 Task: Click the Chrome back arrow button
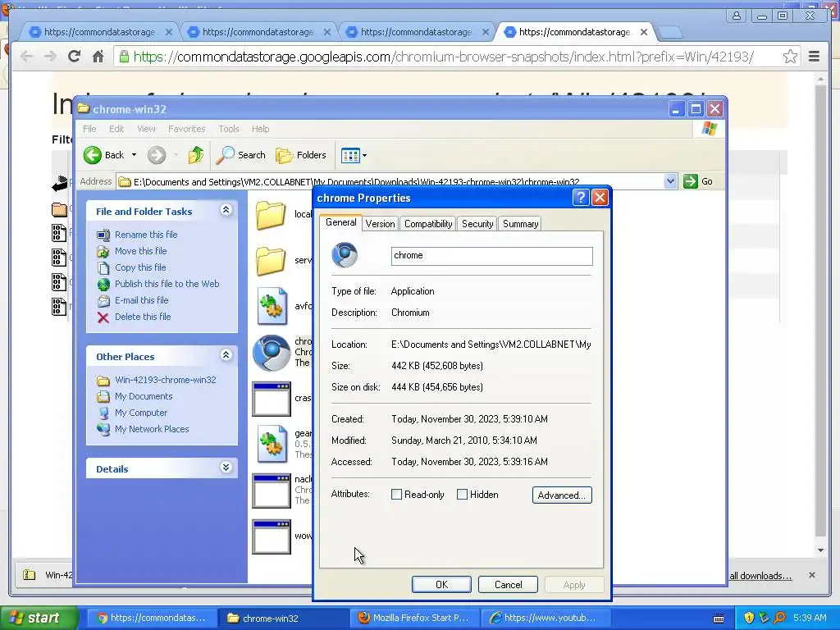point(26,57)
